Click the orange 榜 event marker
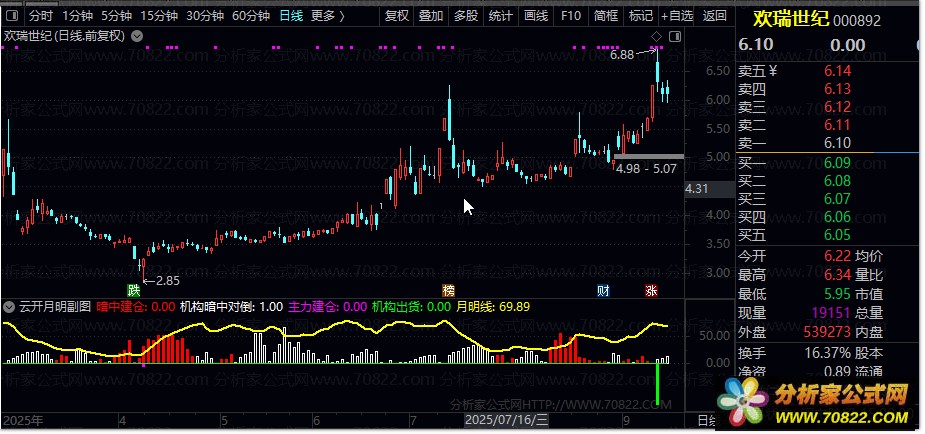This screenshot has height=434, width=925. pos(449,290)
